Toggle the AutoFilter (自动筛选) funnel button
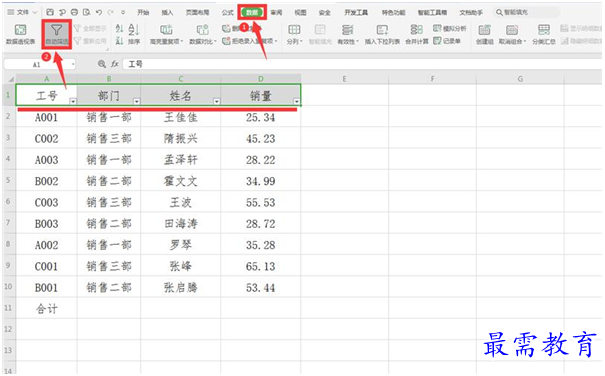This screenshot has height=376, width=605. tap(56, 34)
